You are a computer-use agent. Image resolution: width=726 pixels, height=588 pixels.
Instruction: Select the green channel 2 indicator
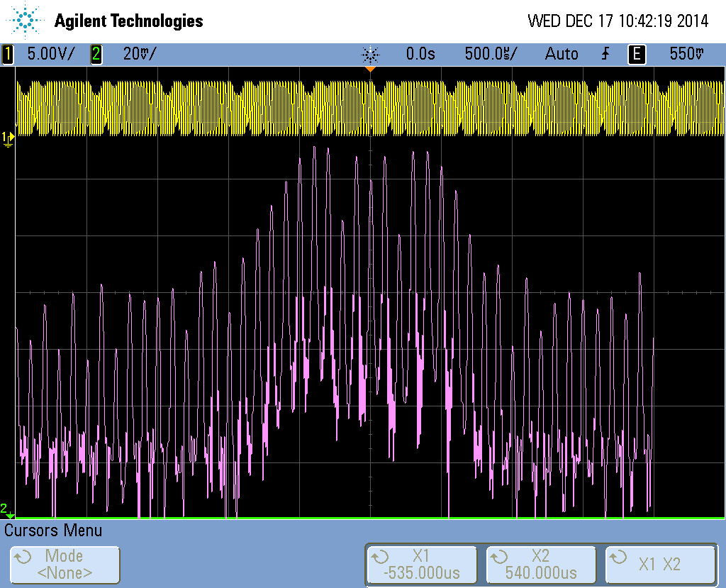[96, 54]
